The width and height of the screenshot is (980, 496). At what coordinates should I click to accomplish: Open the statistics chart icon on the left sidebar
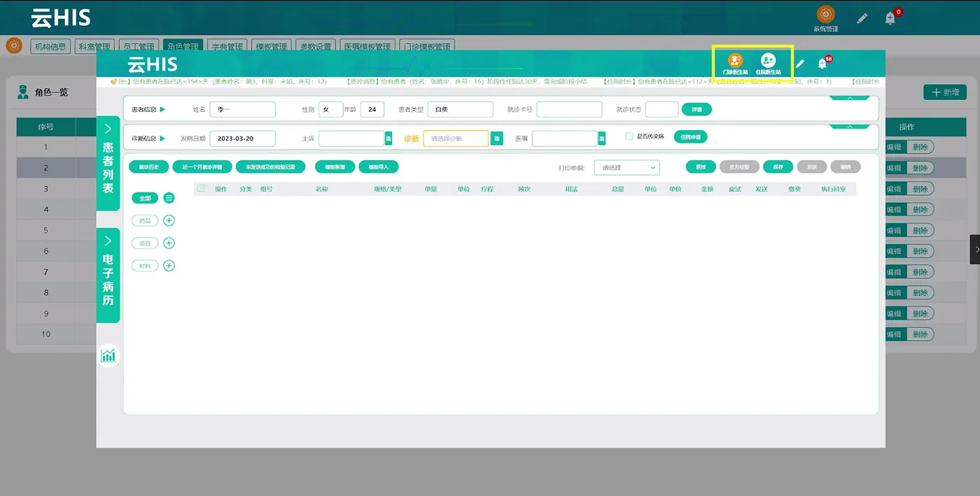tap(108, 355)
